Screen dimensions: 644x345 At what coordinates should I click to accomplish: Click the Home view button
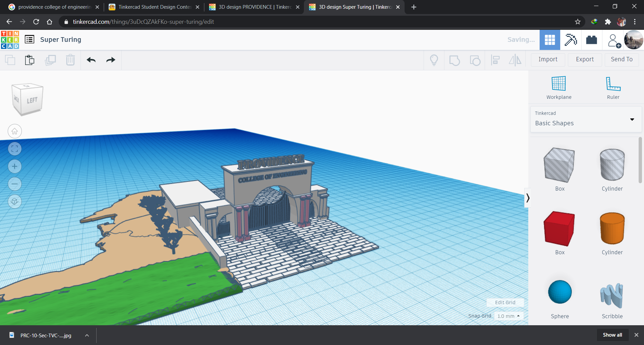15,131
